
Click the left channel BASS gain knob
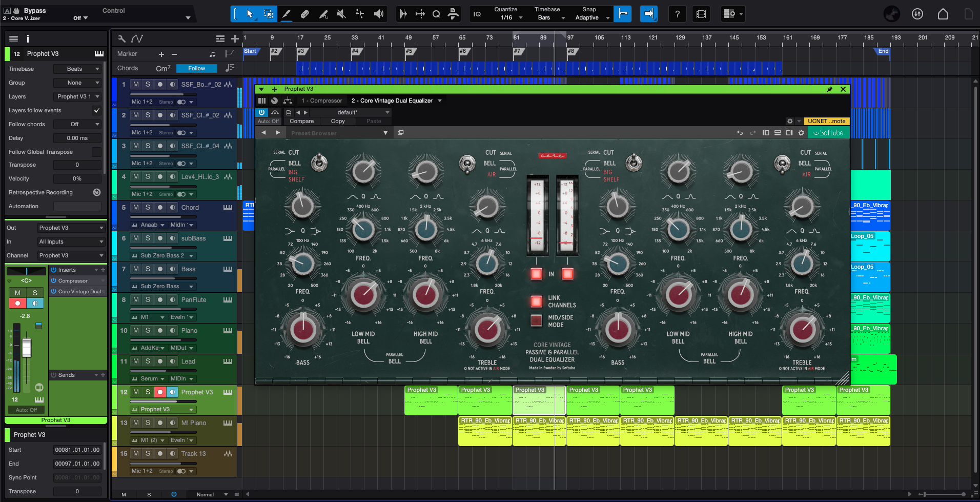tap(303, 330)
